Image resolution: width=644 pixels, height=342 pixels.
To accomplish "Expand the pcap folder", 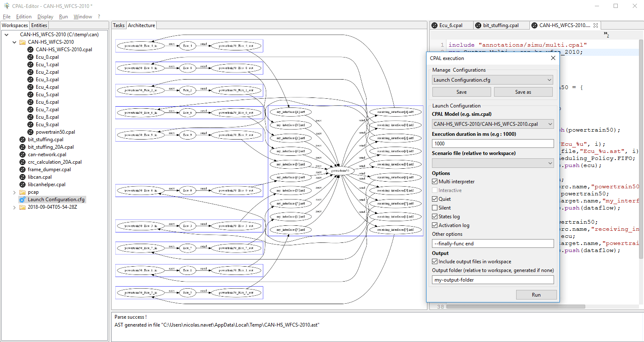I will coord(15,192).
